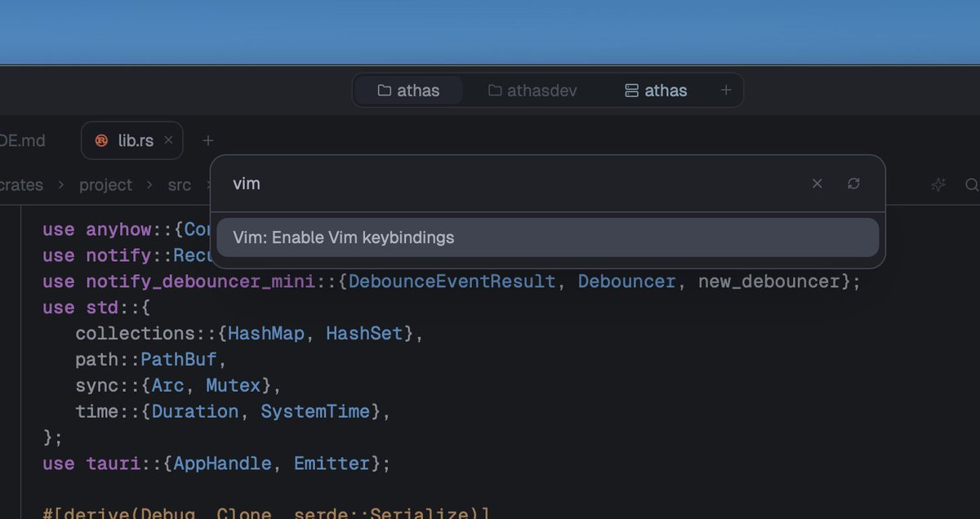Click the HashMap identifier in the collections import
Viewport: 980px width, 519px height.
point(266,333)
